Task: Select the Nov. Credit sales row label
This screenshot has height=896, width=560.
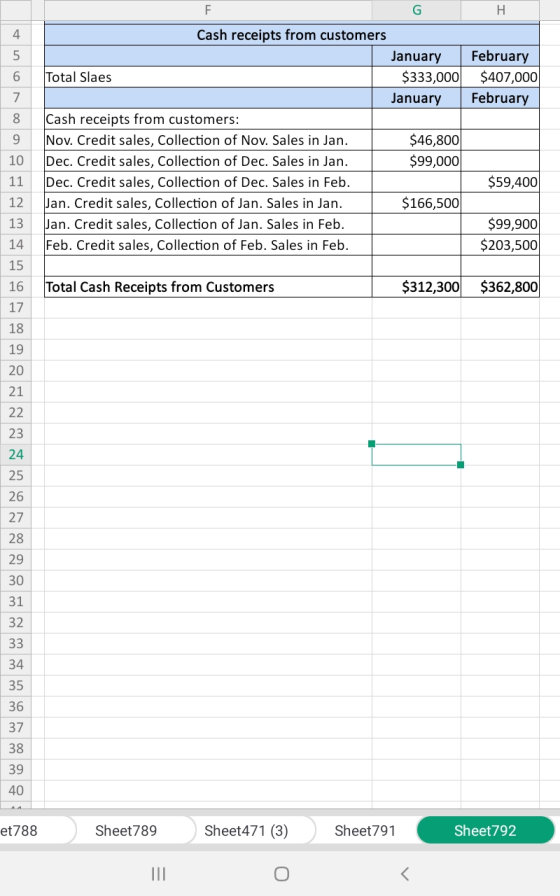Action: click(208, 140)
